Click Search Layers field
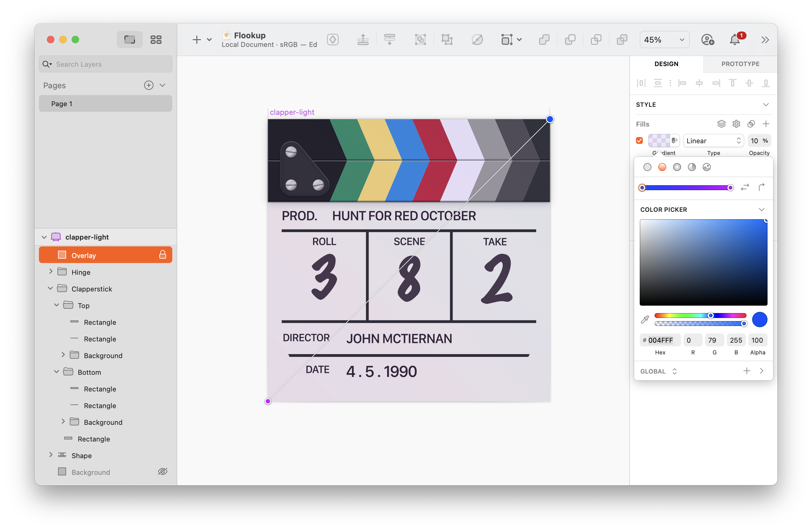This screenshot has width=812, height=531. (x=105, y=64)
